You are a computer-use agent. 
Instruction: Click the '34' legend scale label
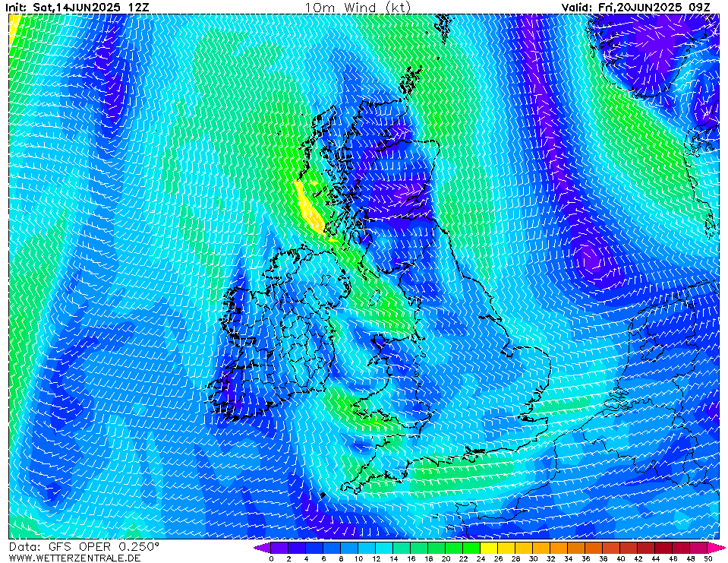coord(568,558)
